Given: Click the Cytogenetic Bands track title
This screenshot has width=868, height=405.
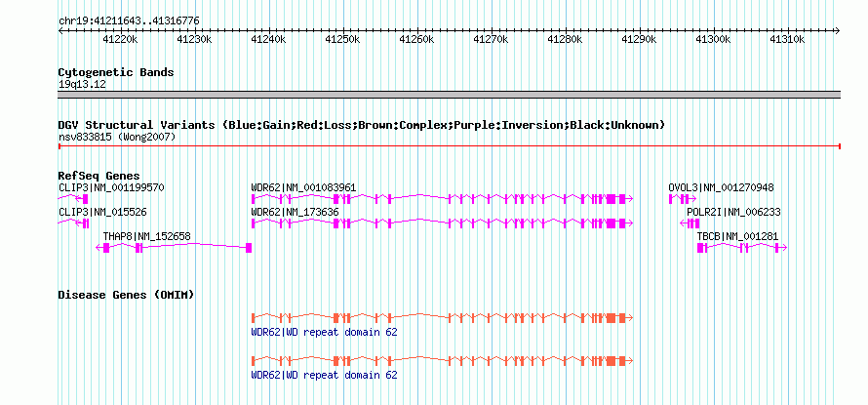Looking at the screenshot, I should point(116,72).
